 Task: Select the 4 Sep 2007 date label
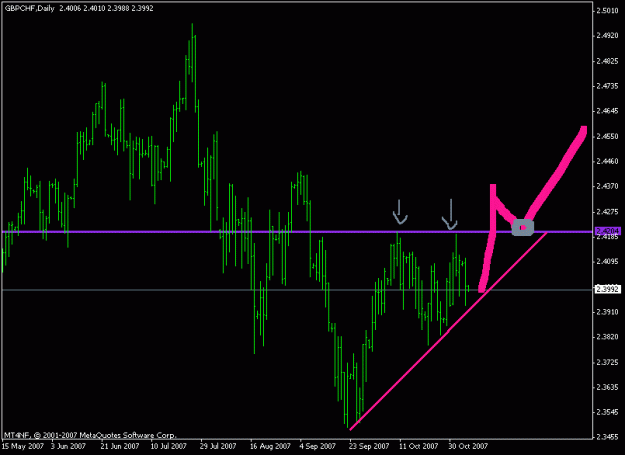pyautogui.click(x=318, y=446)
